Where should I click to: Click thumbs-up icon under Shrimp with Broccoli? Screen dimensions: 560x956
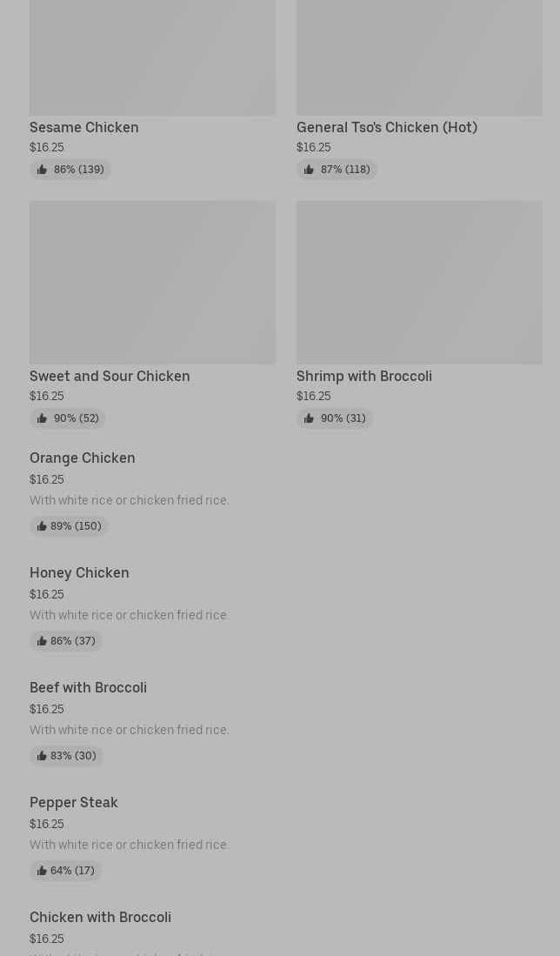(x=309, y=418)
